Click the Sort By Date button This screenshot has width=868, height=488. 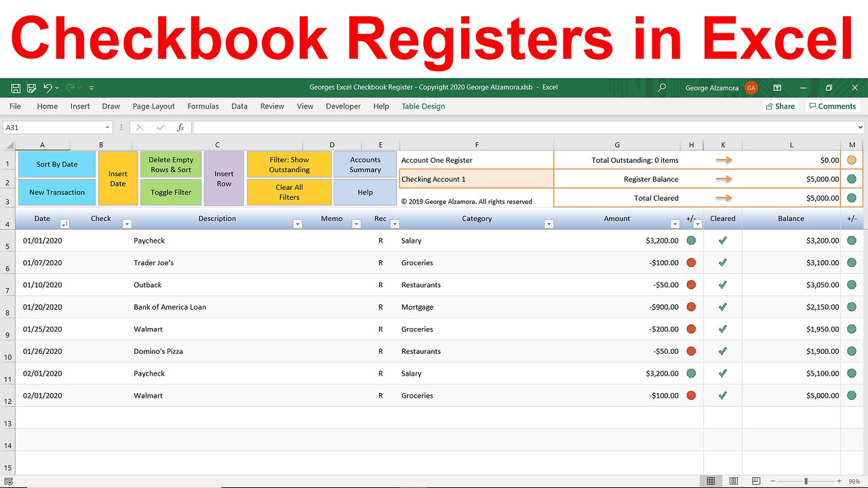click(x=57, y=165)
